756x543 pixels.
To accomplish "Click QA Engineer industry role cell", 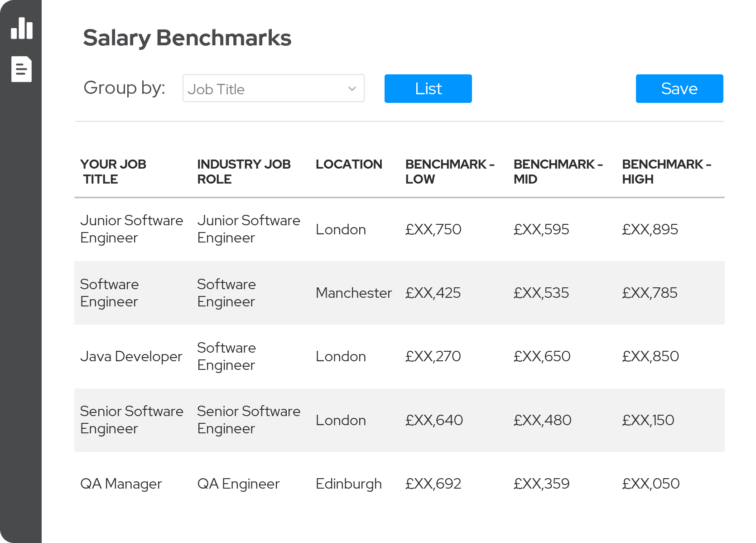I will pyautogui.click(x=238, y=484).
